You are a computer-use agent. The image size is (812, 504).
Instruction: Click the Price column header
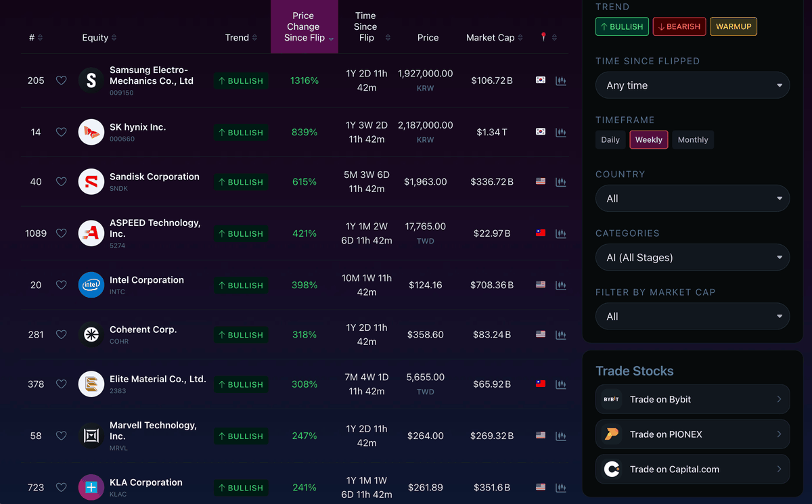point(428,37)
